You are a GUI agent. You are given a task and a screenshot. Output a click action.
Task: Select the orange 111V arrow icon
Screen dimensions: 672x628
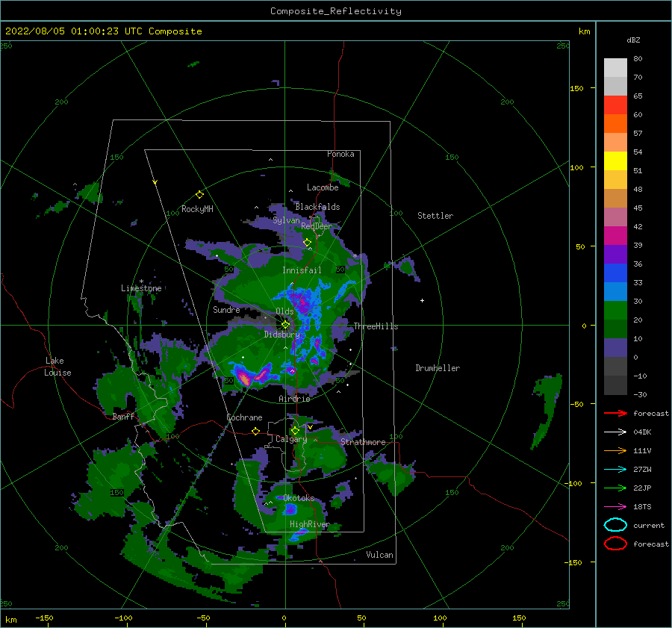click(x=615, y=450)
